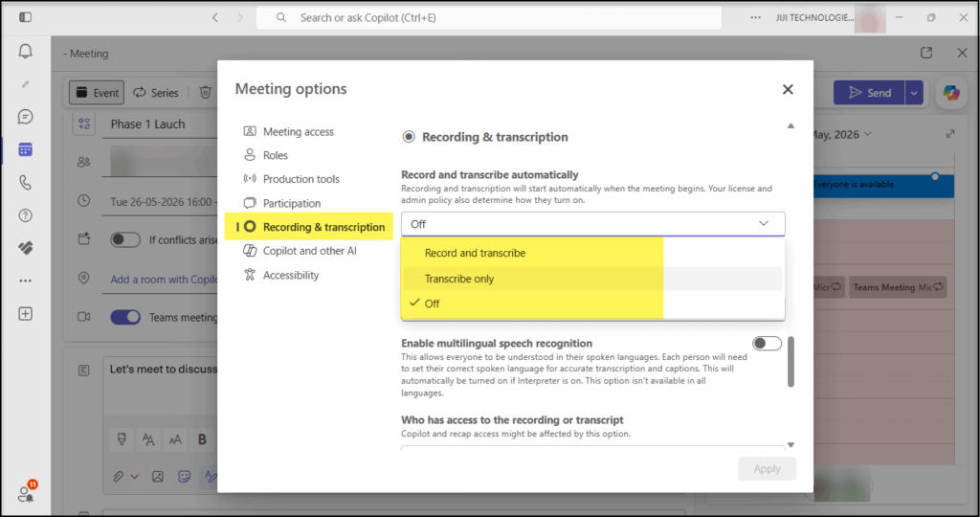Close the Meeting options dialog
This screenshot has width=980, height=517.
pos(788,89)
